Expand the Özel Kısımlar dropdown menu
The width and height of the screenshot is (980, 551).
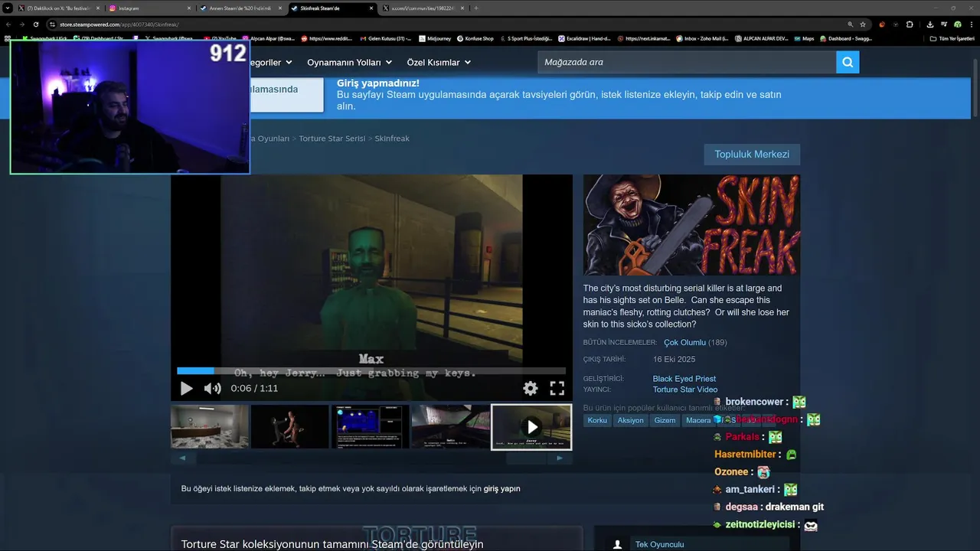pyautogui.click(x=438, y=62)
